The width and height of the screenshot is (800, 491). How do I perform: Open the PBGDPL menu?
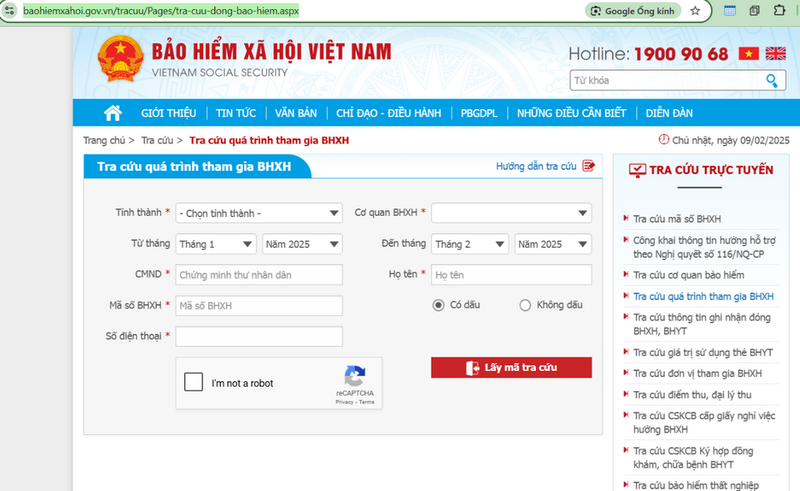(479, 113)
